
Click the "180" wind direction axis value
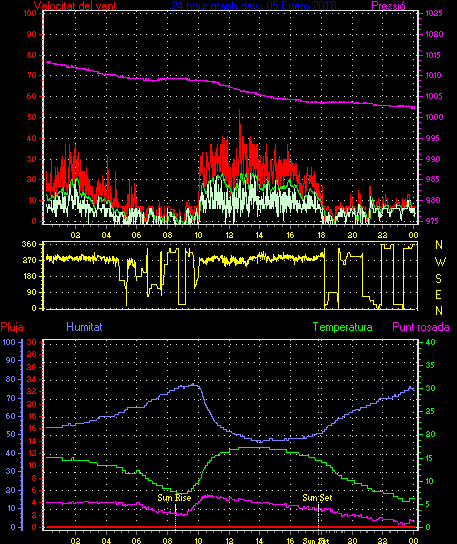[x=29, y=277]
